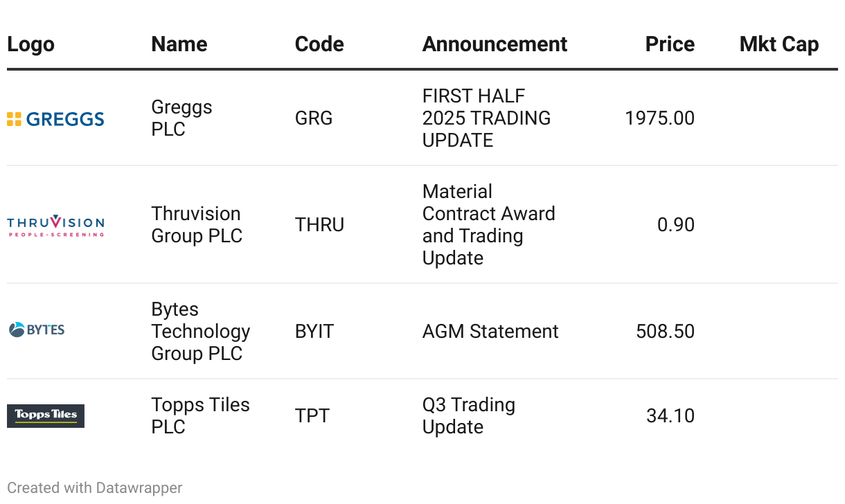Viewport: 845px width, 504px height.
Task: Click the Topps Tiles logo
Action: pyautogui.click(x=46, y=415)
